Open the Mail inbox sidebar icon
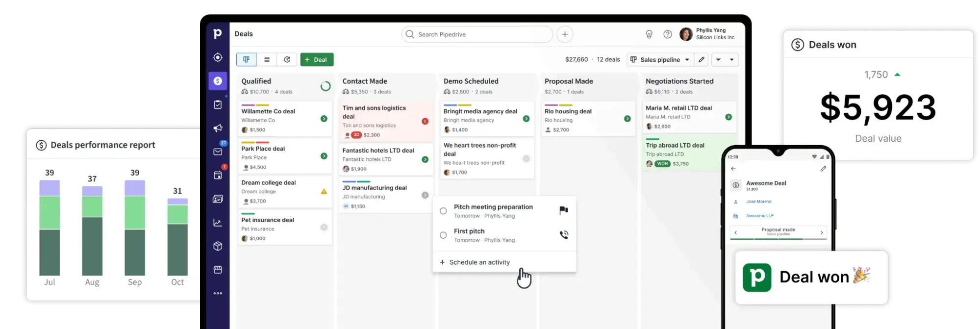The image size is (980, 329). pos(218,152)
